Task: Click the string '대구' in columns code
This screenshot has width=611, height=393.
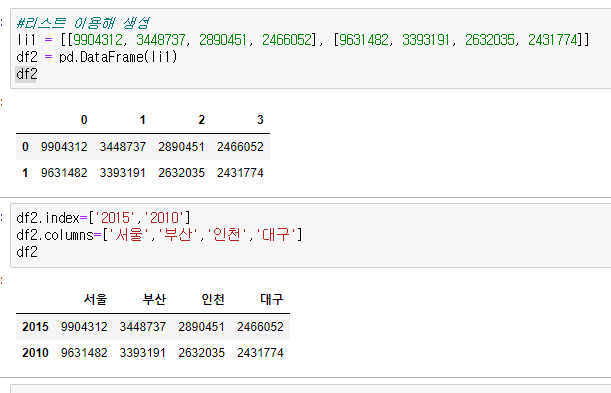Action: tap(277, 235)
